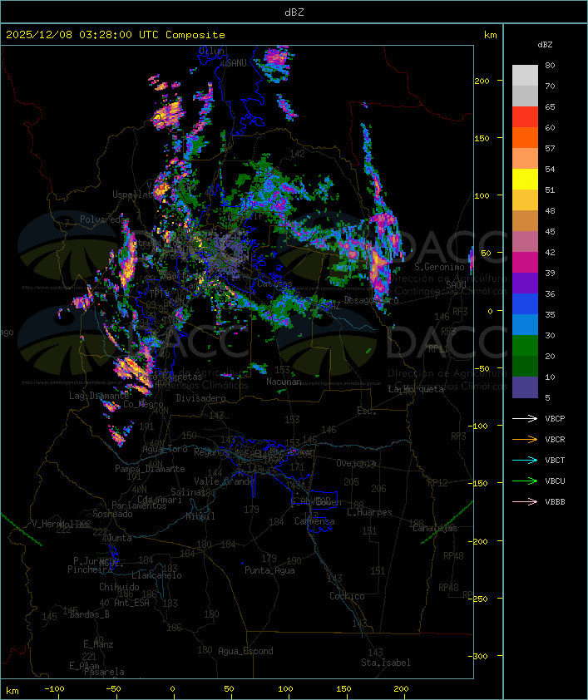Select dark blue 36–35 dBZ legend swatch
Screen dimensions: 588x700
tap(525, 303)
